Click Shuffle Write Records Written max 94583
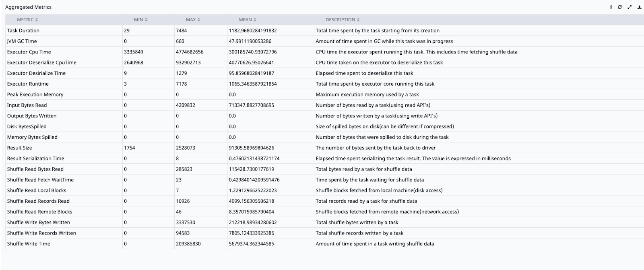The image size is (644, 270). pyautogui.click(x=183, y=233)
